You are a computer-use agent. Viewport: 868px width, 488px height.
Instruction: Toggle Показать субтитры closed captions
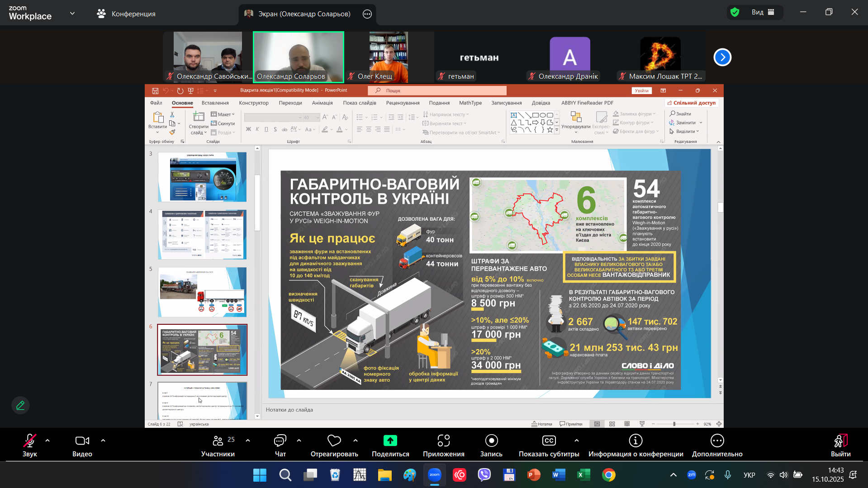click(549, 445)
